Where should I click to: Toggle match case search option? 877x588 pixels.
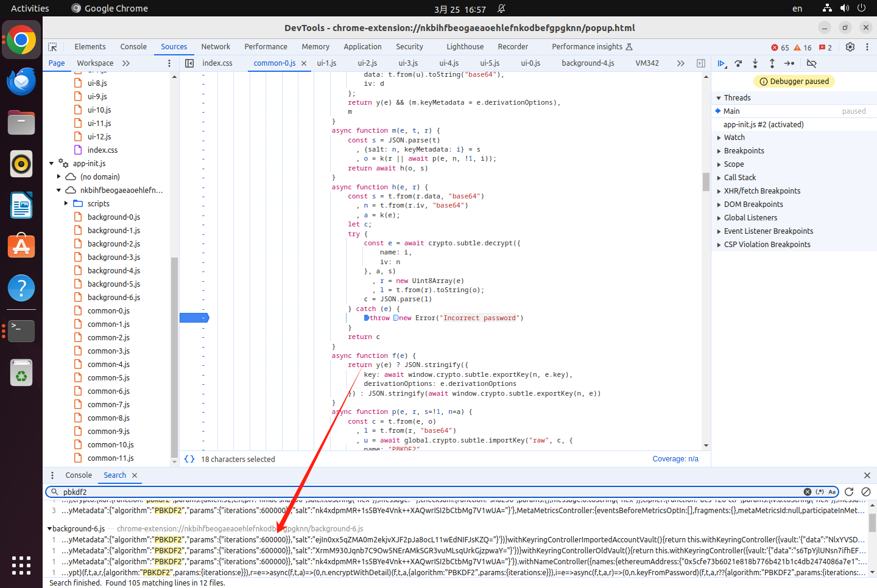[x=832, y=492]
